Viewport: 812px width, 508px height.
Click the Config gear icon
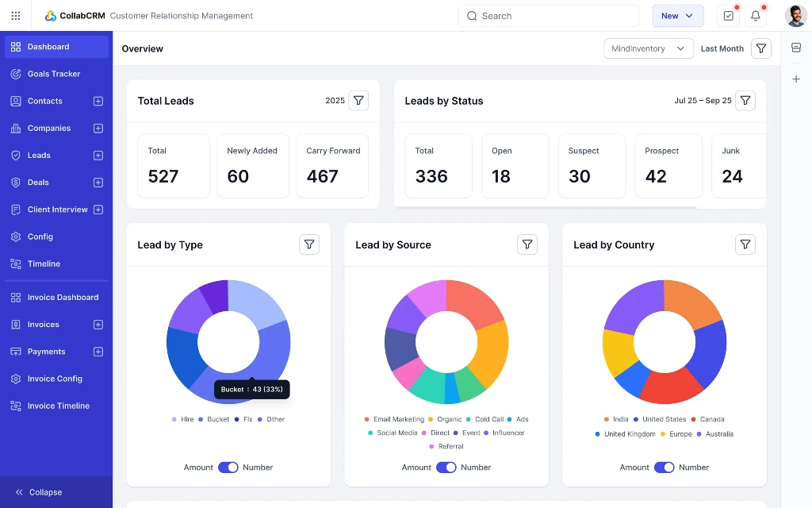[x=16, y=237]
